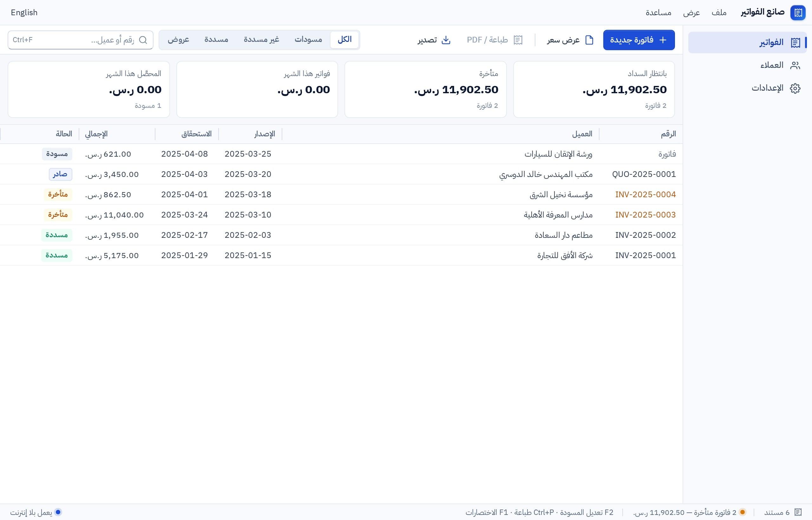Select quote QUO-2025-0001
The width and height of the screenshot is (812, 520).
point(644,174)
